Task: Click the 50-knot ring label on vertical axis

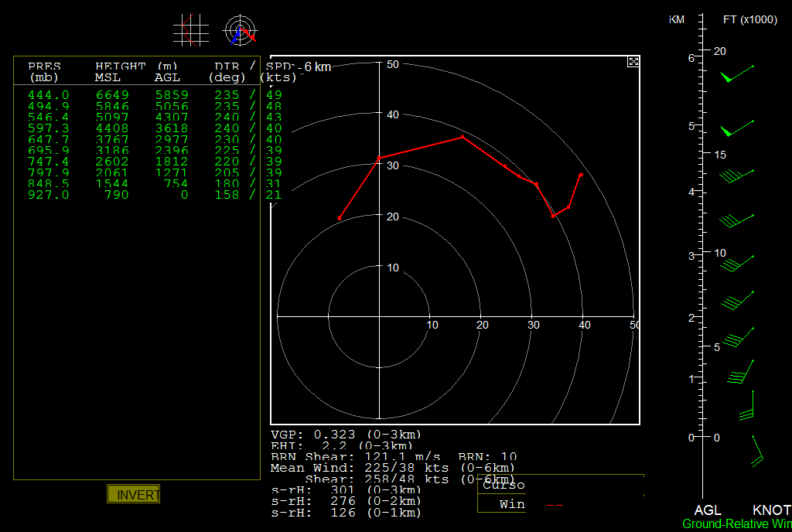Action: click(393, 64)
